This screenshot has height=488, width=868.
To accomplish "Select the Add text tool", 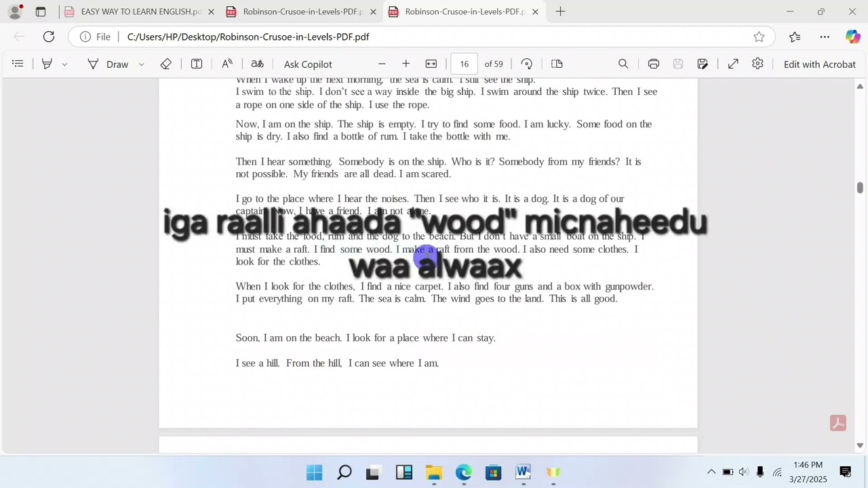I will [x=197, y=64].
